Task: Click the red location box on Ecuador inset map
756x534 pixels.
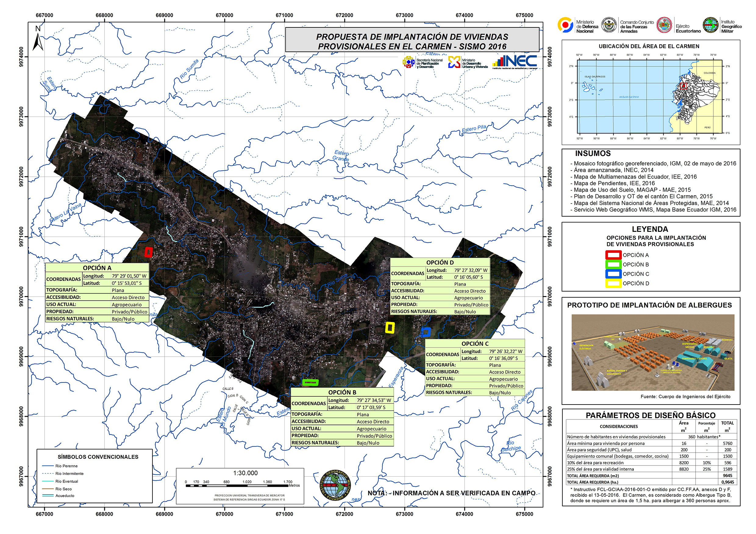Action: [683, 86]
